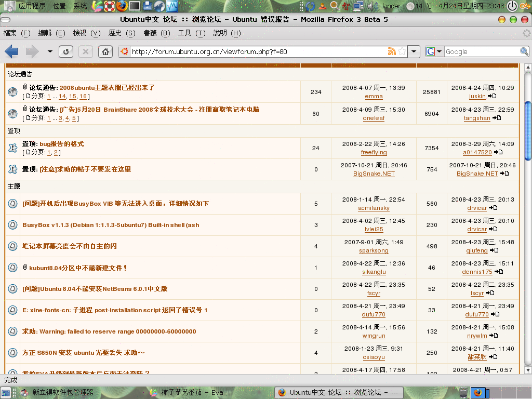Open thread about Ubuntu 8.04 NetBeans 6.0.1
The image size is (532, 399).
(x=95, y=289)
